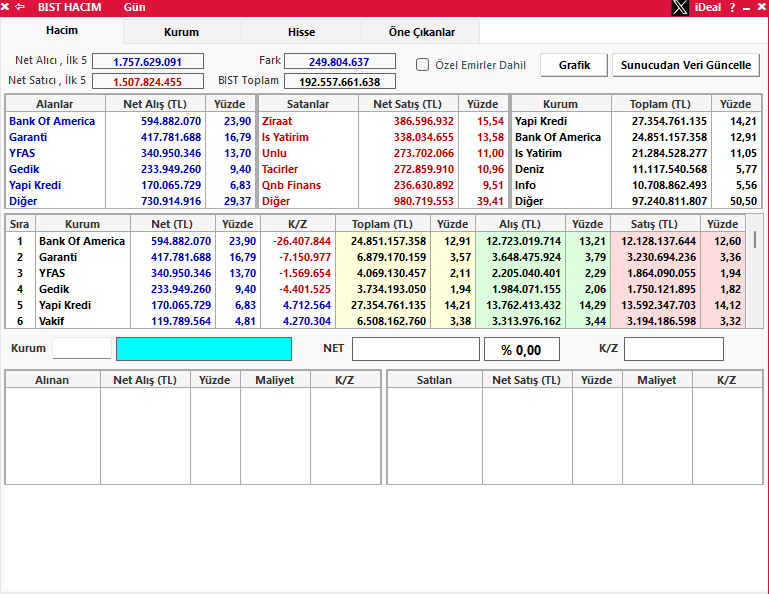The width and height of the screenshot is (769, 594).
Task: Sort ranking table by Satış (TL) header
Action: (x=655, y=224)
